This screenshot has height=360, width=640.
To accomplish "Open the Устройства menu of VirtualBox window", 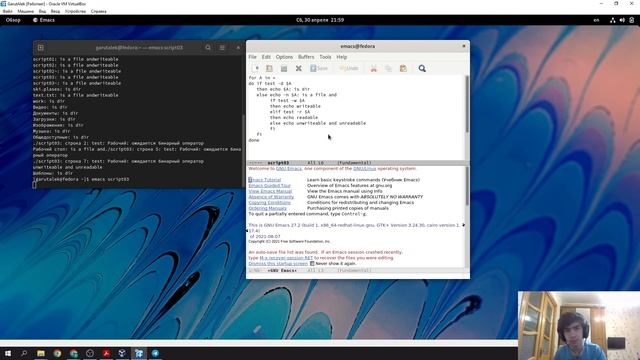I will (x=75, y=11).
